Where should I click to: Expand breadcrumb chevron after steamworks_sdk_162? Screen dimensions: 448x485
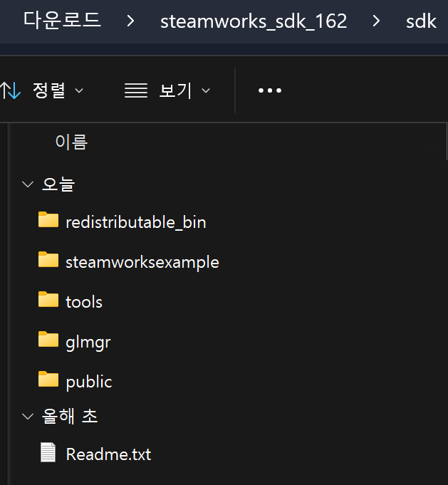click(376, 21)
